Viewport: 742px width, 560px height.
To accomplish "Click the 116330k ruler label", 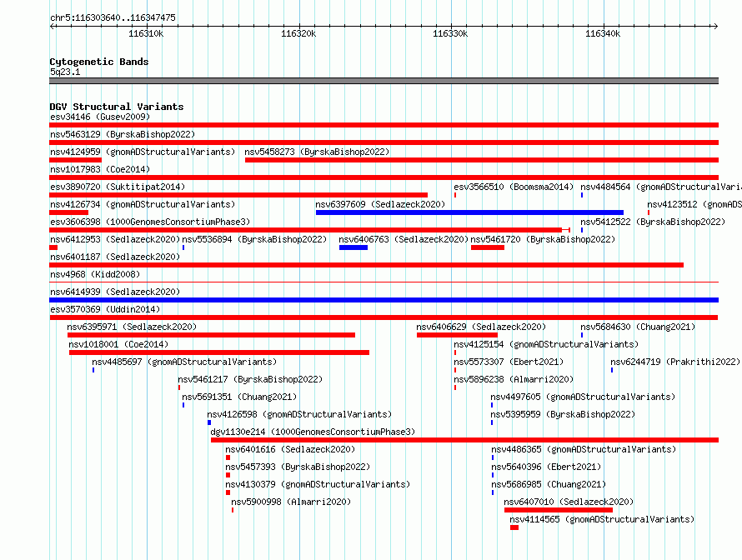I will point(450,33).
